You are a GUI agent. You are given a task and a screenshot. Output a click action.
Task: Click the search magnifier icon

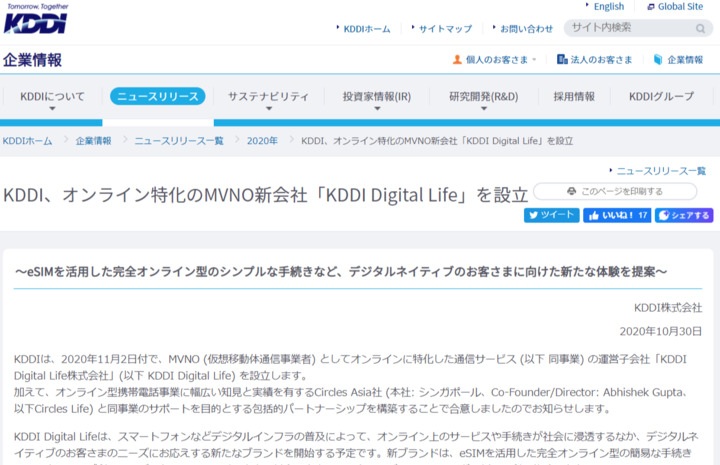point(700,28)
